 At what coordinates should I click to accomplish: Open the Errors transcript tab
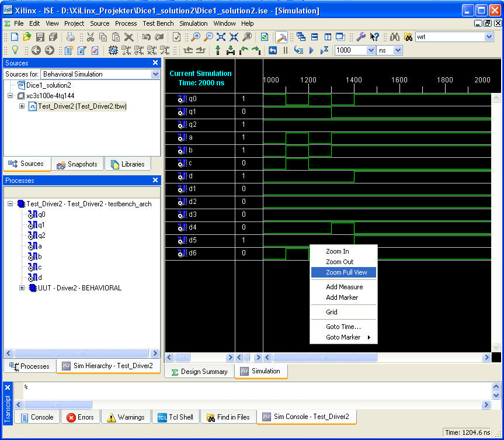coord(80,417)
